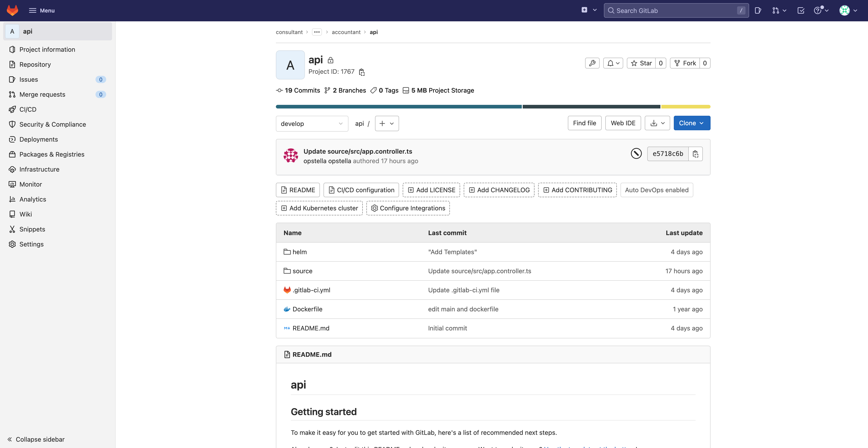
Task: Click the Web IDE button
Action: click(623, 123)
